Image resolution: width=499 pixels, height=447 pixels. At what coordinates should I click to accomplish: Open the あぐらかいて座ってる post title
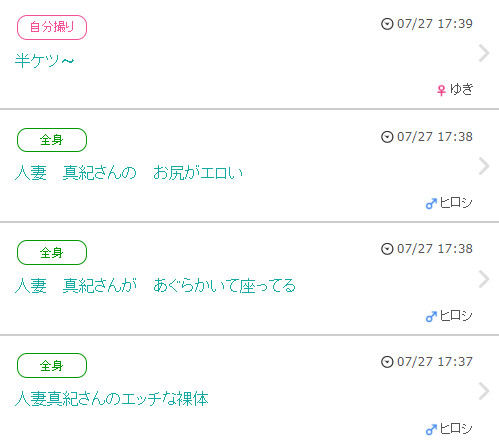155,286
